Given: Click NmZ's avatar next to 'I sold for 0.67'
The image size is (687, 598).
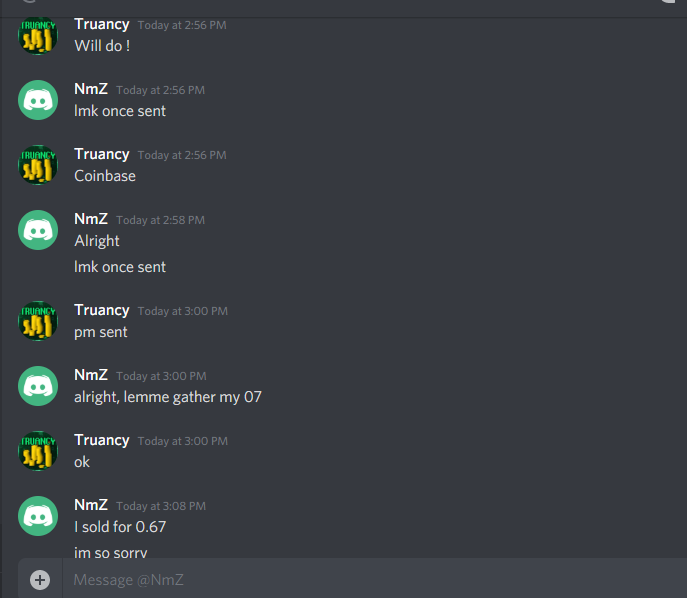Looking at the screenshot, I should point(38,516).
